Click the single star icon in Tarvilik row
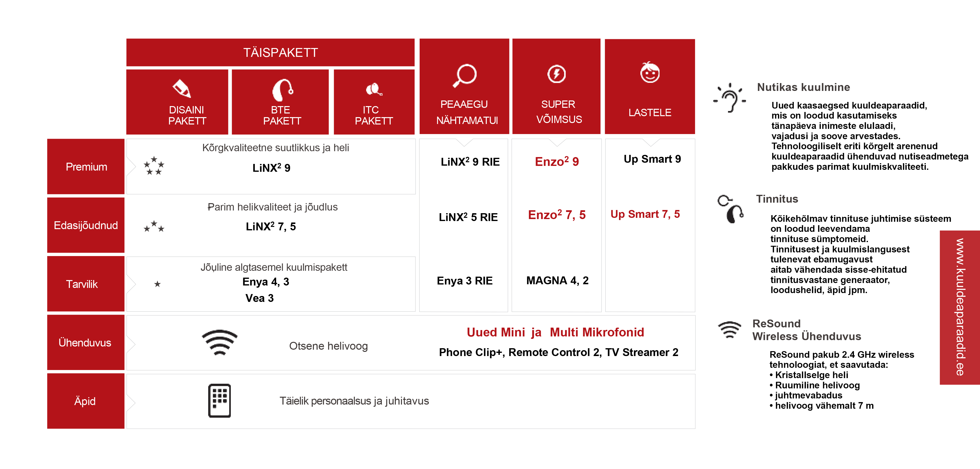980x469 pixels. 157,284
